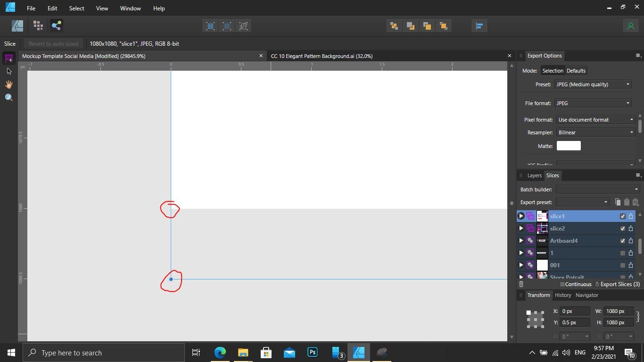Viewport: 644px width, 362px height.
Task: Open Slices panel preferences menu icon
Action: [x=638, y=175]
